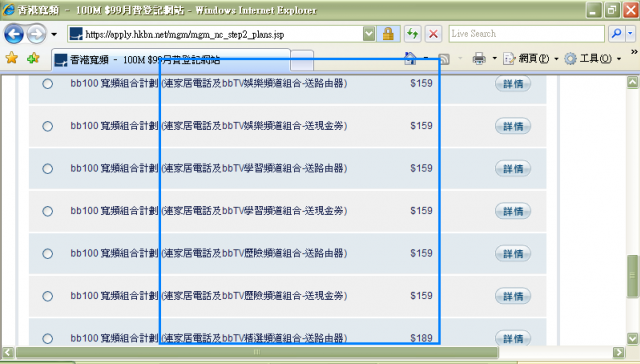Go back with the Back arrow button
640x364 pixels.
(13, 34)
